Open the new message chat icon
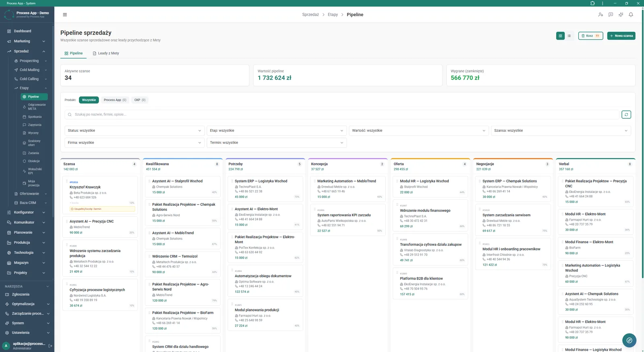The image size is (644, 352). pyautogui.click(x=611, y=14)
